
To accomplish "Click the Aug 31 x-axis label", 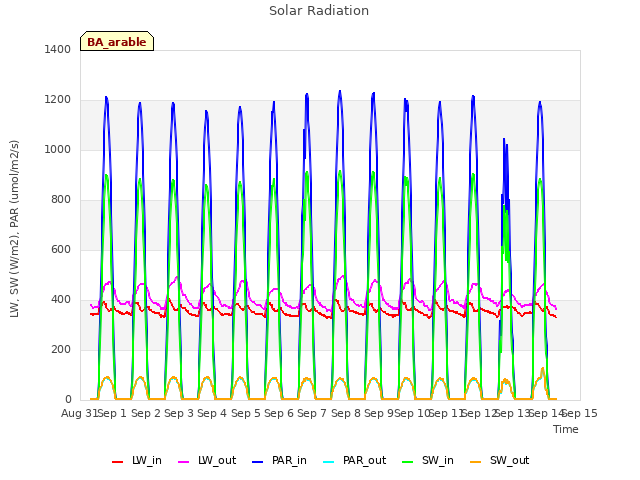I will coord(79,414).
